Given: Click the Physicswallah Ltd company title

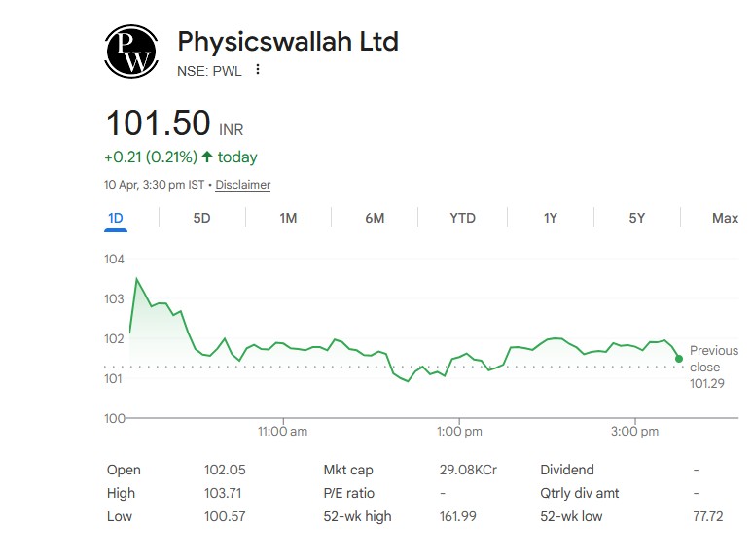Looking at the screenshot, I should 288,42.
